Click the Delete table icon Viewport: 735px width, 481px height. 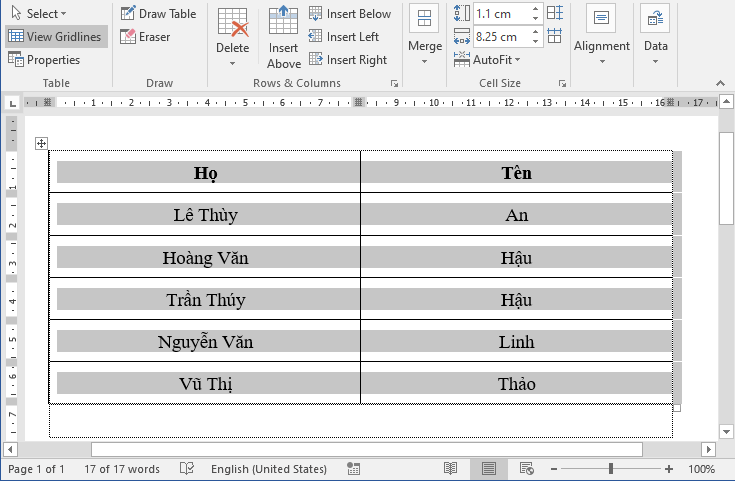[233, 22]
